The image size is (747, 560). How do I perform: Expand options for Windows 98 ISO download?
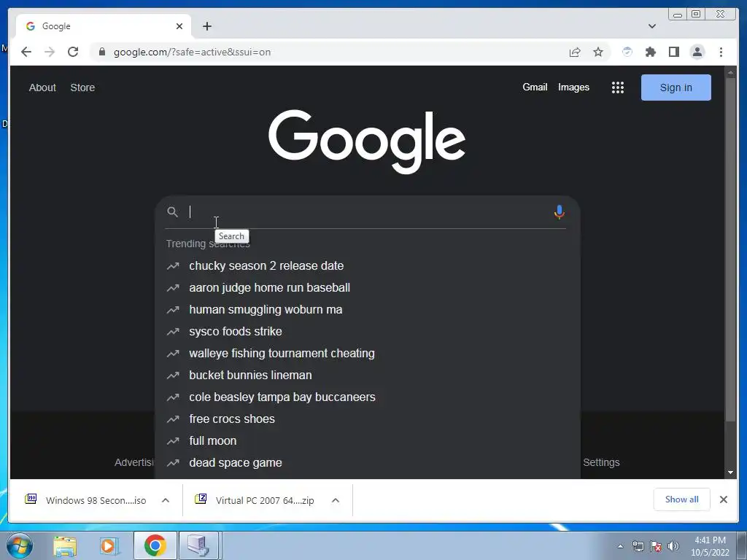(166, 500)
